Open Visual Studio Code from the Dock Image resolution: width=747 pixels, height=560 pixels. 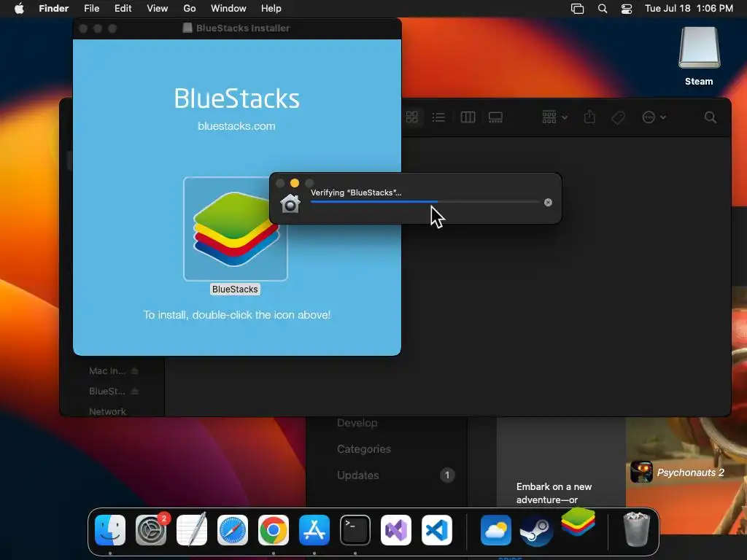coord(437,530)
